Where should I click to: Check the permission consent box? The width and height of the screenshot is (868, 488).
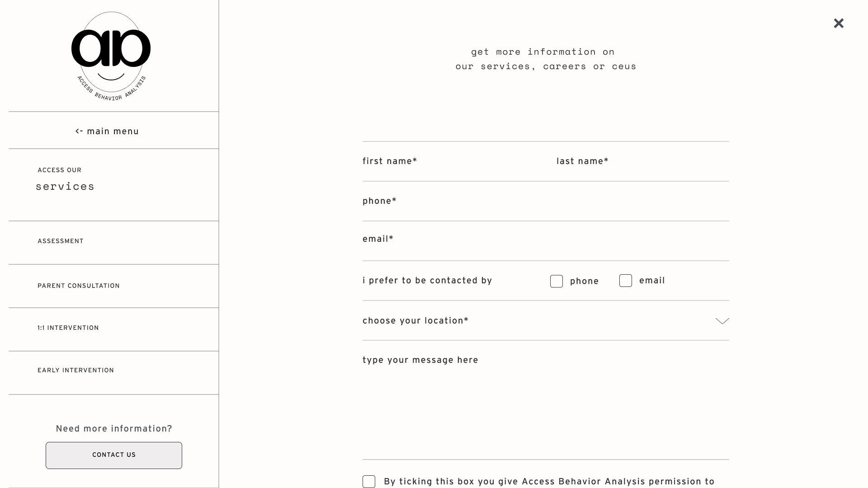[369, 482]
